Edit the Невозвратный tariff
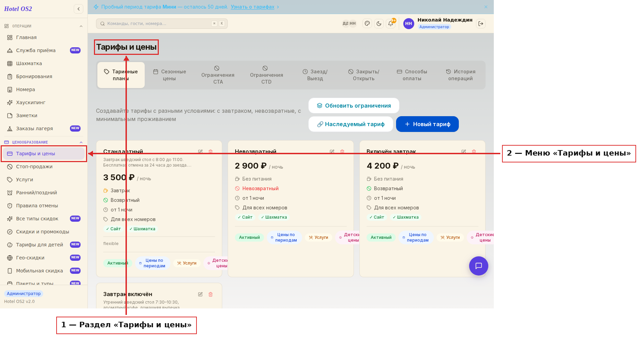This screenshot has height=342, width=644. 332,151
